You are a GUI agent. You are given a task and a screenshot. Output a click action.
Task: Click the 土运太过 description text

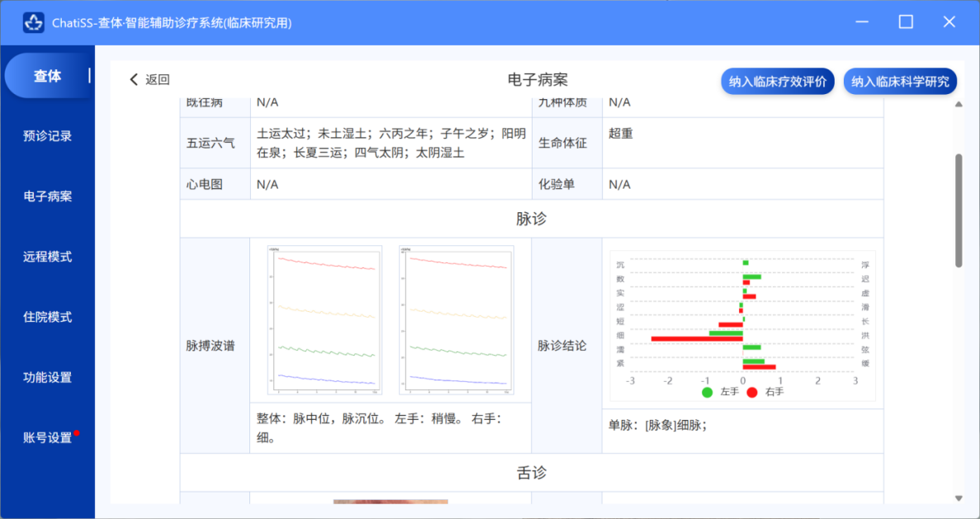click(x=391, y=143)
